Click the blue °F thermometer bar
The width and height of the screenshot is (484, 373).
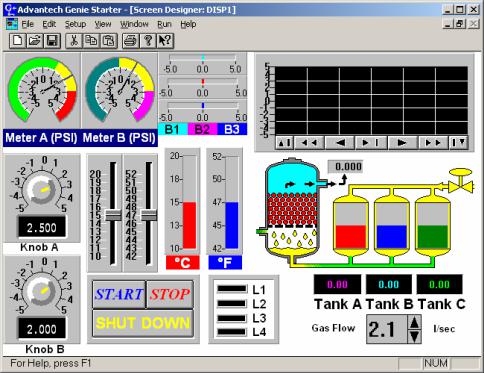pos(232,225)
